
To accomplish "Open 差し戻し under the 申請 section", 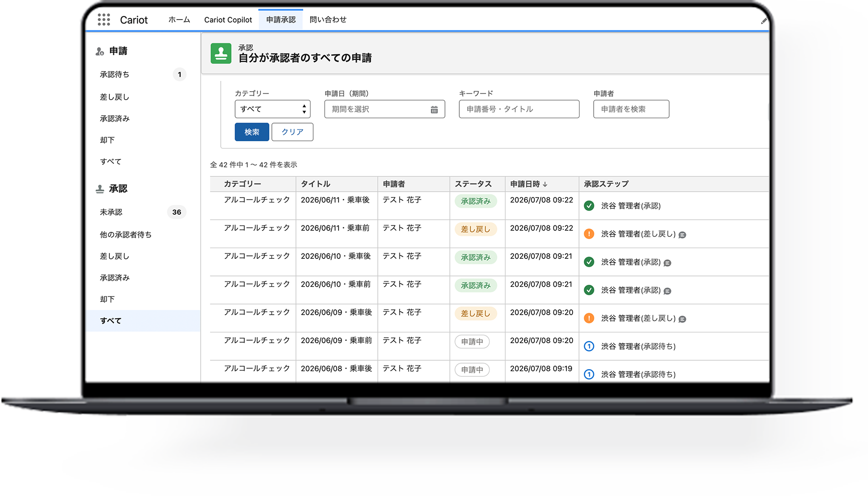I will tap(115, 97).
